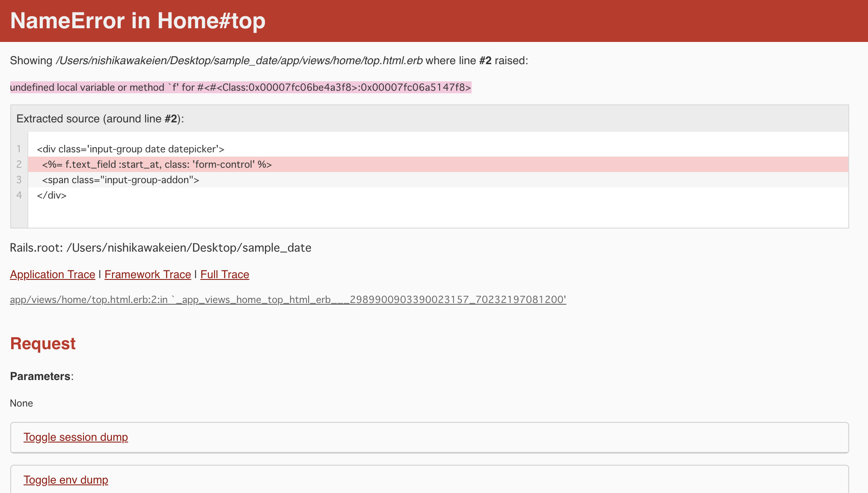Image resolution: width=868 pixels, height=493 pixels.
Task: Click the highlighted f.text_field source line
Action: (x=438, y=164)
